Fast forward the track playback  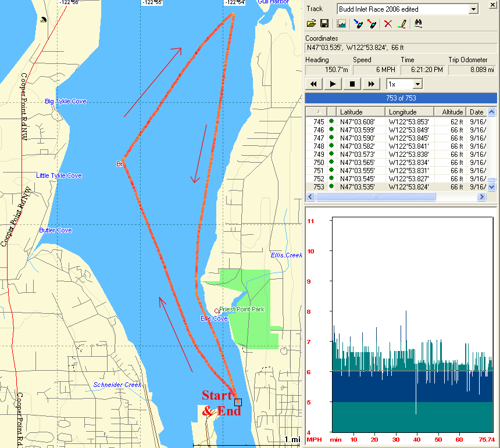pos(371,84)
